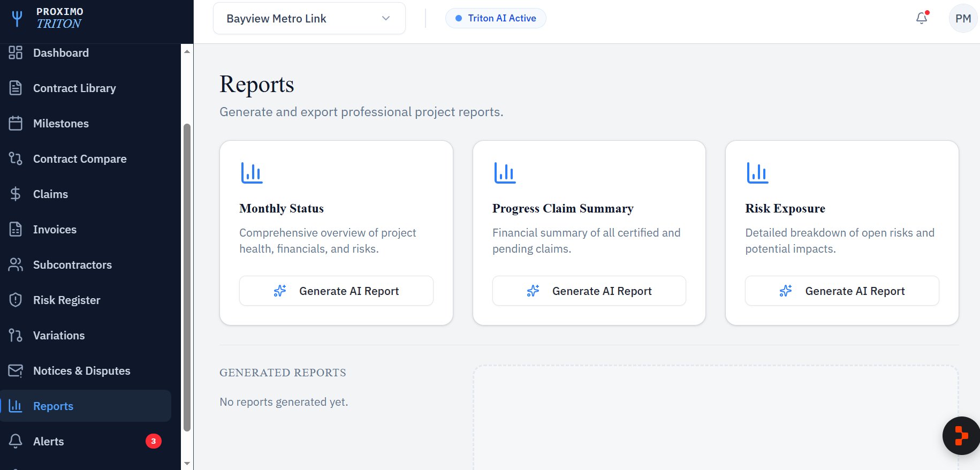Image resolution: width=980 pixels, height=470 pixels.
Task: Select the active Reports nav item
Action: pyautogui.click(x=86, y=406)
